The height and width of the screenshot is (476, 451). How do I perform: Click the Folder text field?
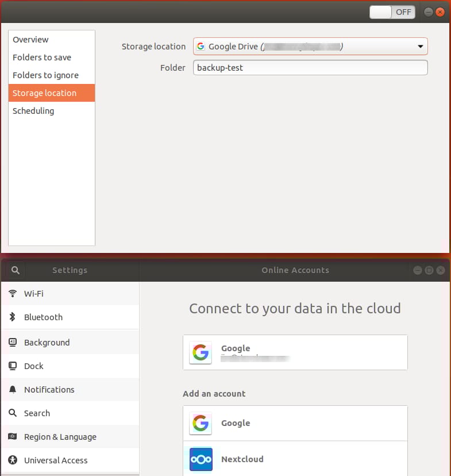pyautogui.click(x=310, y=68)
